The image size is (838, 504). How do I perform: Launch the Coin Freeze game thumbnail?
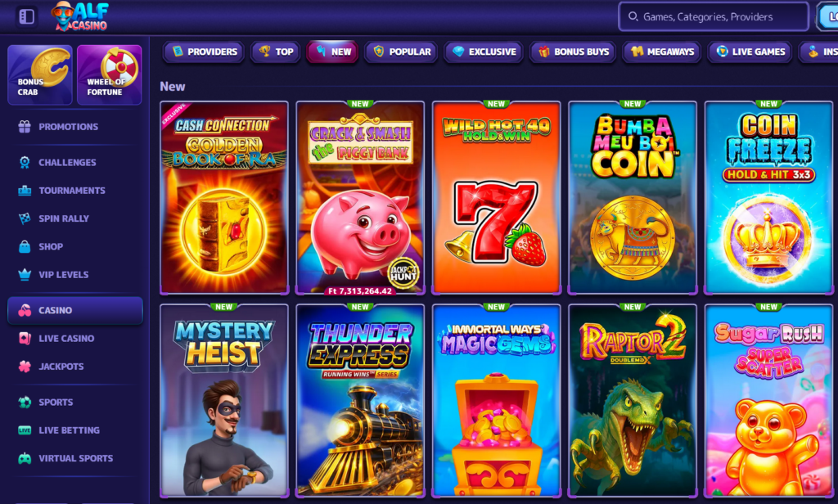coord(768,197)
